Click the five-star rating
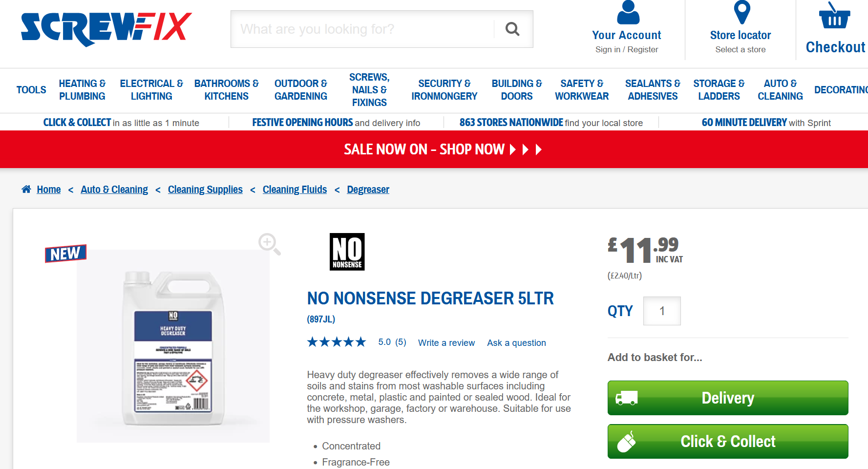This screenshot has width=868, height=469. pos(336,342)
